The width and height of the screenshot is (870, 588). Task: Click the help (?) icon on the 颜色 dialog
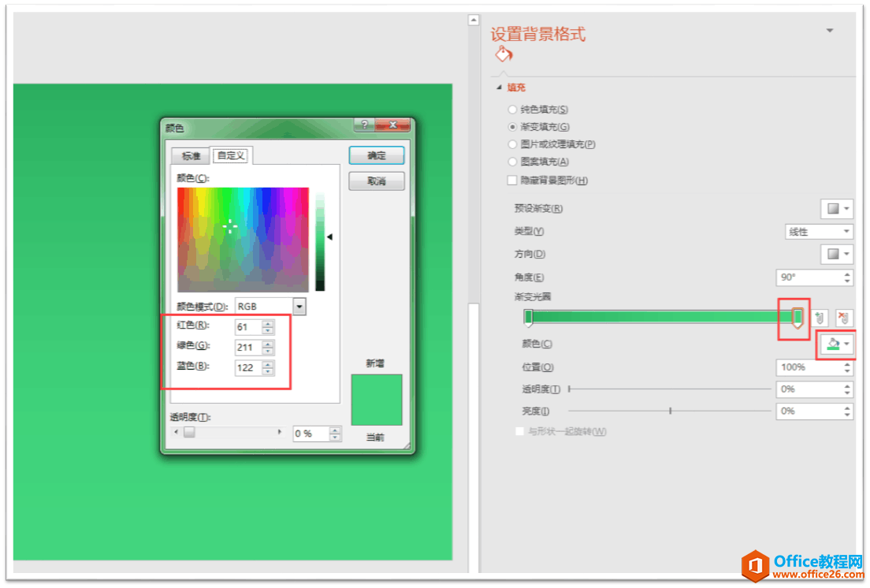[x=364, y=125]
